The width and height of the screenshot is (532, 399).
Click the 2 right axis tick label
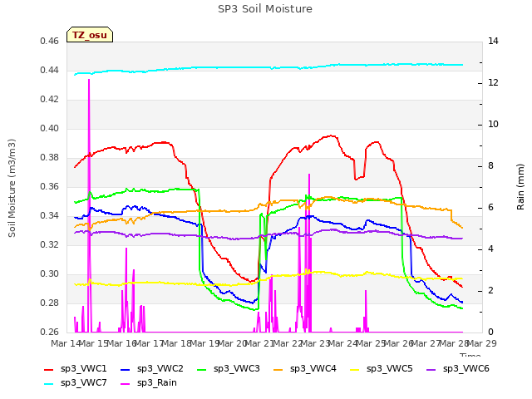tap(490, 291)
